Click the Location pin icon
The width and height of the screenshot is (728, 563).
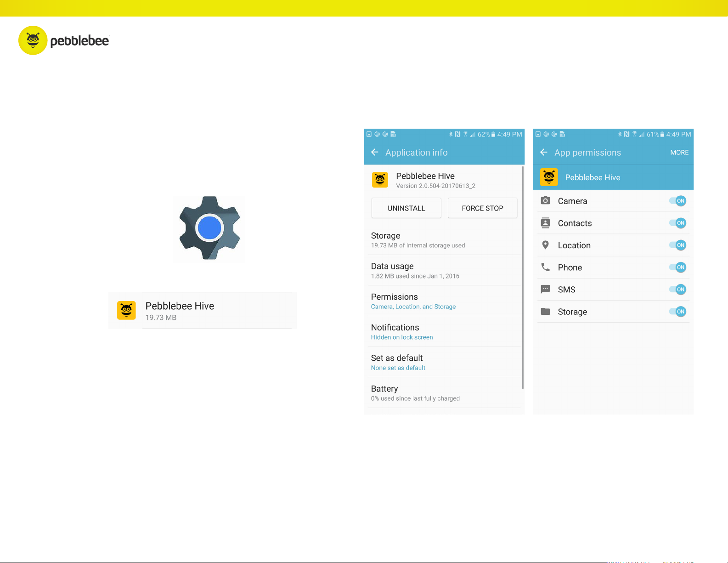545,245
